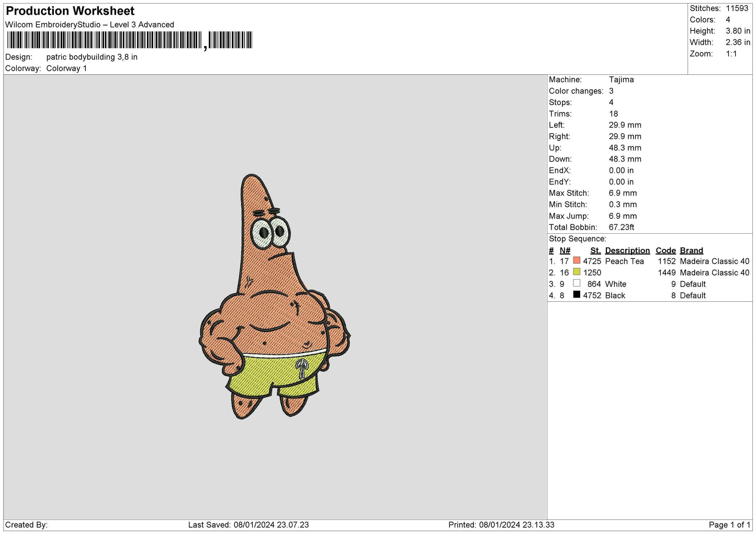Click the 'White' description text

(616, 285)
